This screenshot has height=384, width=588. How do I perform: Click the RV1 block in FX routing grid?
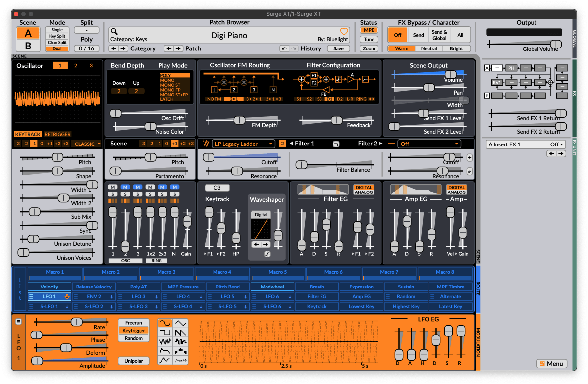[x=497, y=83]
